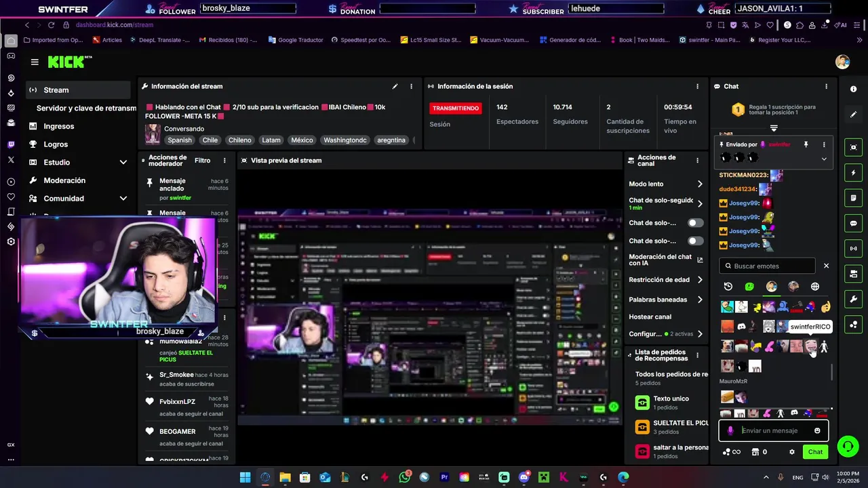Close the emote picker with the X
This screenshot has height=488, width=868.
pyautogui.click(x=826, y=266)
